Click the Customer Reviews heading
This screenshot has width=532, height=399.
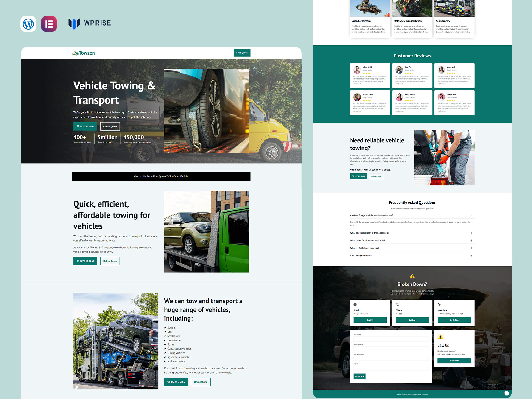(412, 56)
